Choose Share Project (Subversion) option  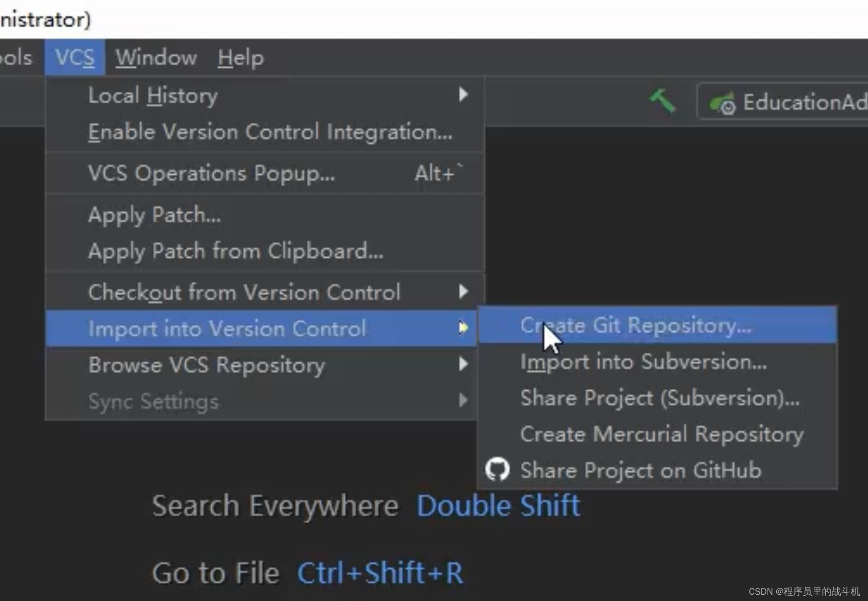coord(658,398)
